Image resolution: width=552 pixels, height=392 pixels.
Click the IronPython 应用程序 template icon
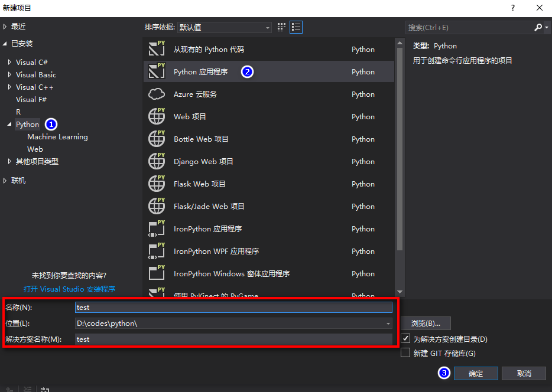click(157, 229)
